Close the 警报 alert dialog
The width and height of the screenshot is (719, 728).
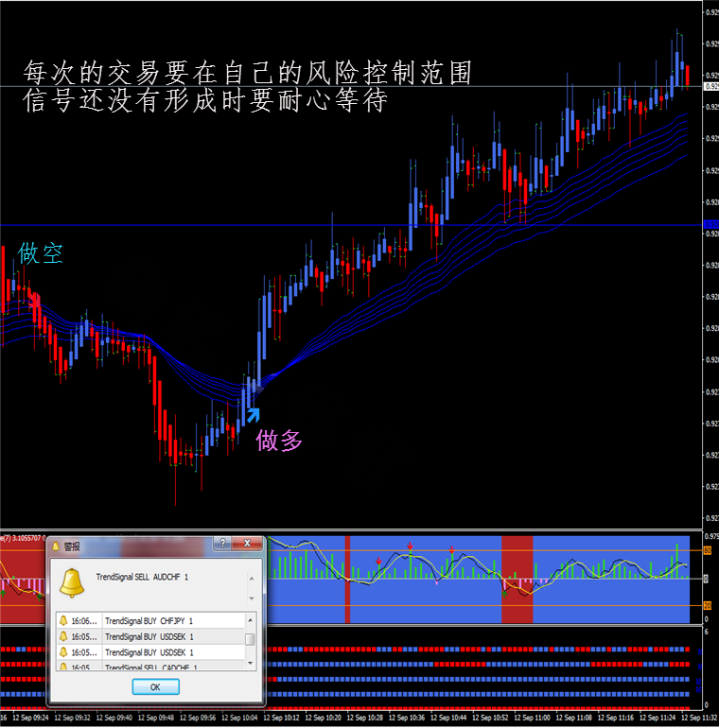tap(247, 544)
